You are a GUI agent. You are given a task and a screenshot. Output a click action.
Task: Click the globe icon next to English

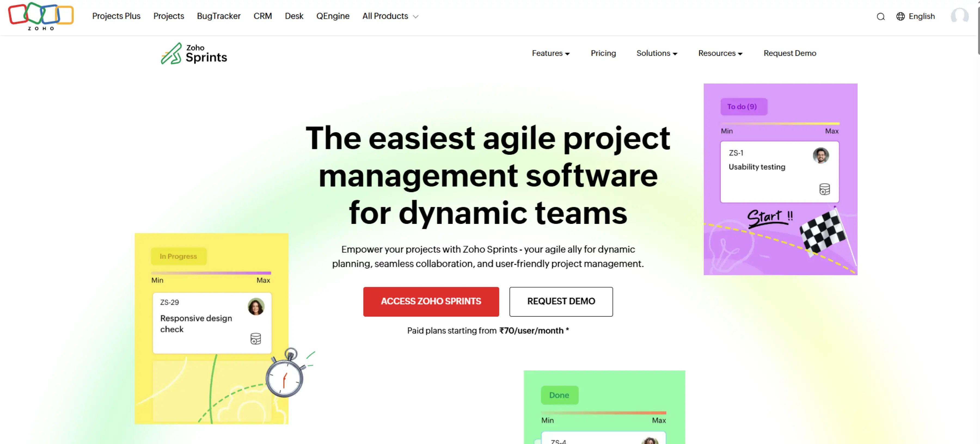901,16
